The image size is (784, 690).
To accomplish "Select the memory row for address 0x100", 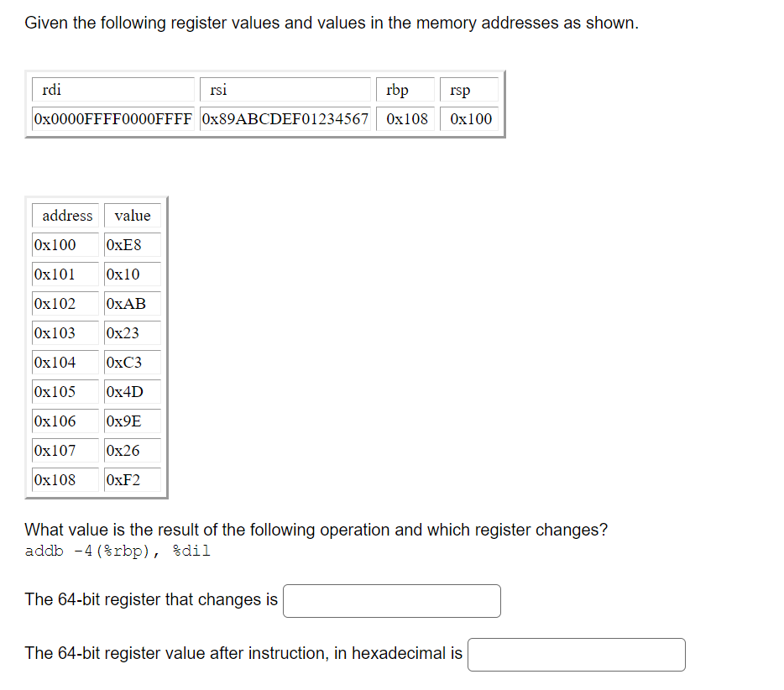I will 65,244.
